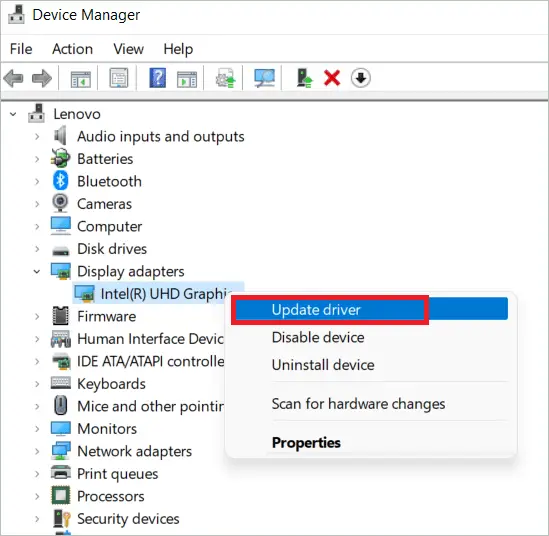Screen dimensions: 549x536
Task: Click the Network adapters icon
Action: 61,451
